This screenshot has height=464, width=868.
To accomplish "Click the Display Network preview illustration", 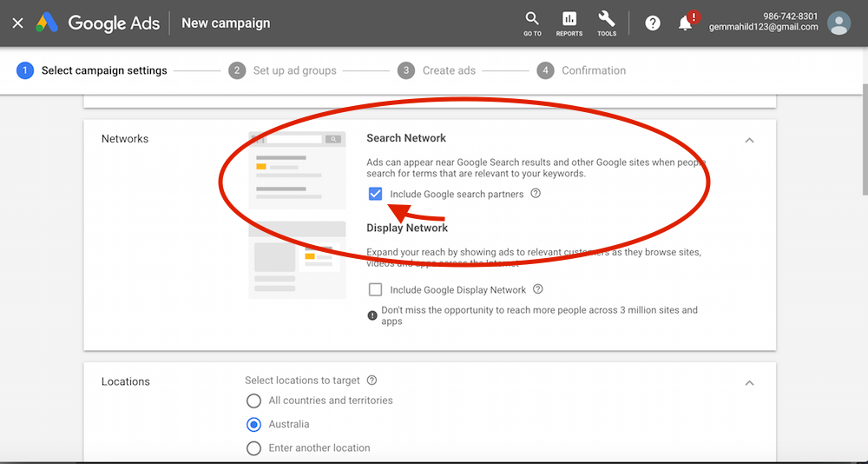I will pyautogui.click(x=297, y=260).
